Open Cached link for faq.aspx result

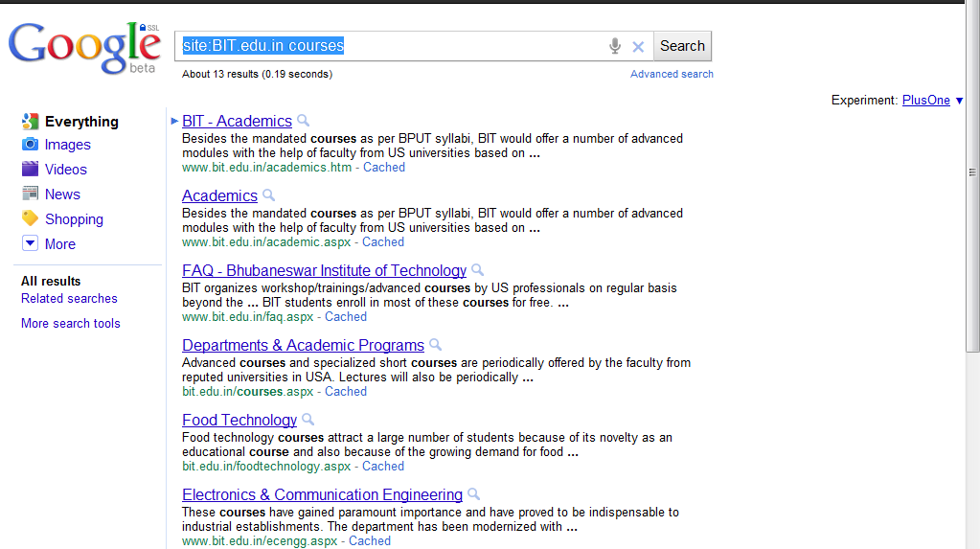click(x=346, y=316)
